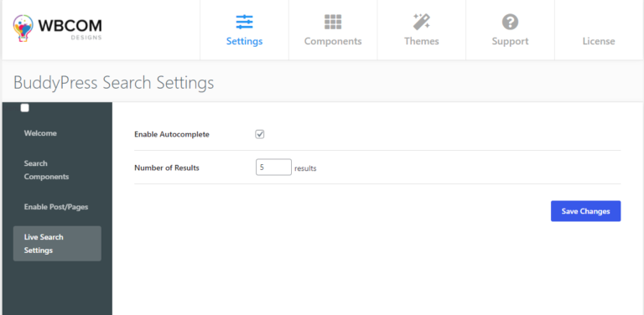
Task: Go to the Support tab label
Action: click(510, 41)
